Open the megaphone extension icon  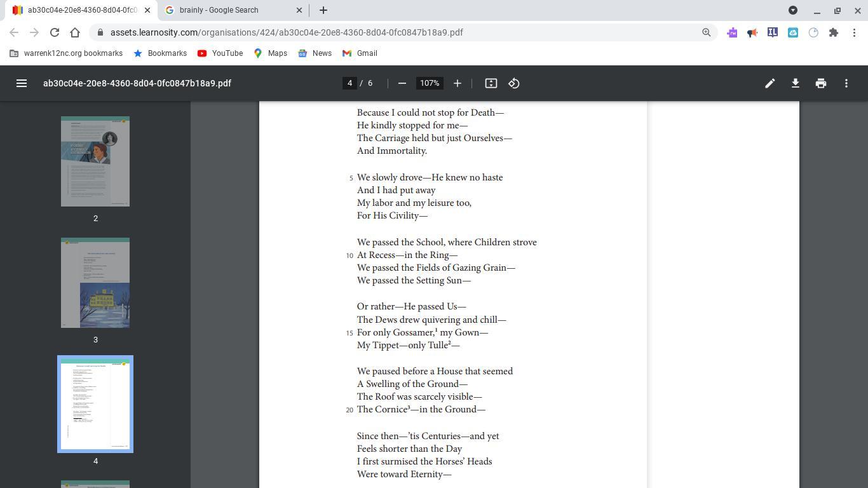[752, 32]
